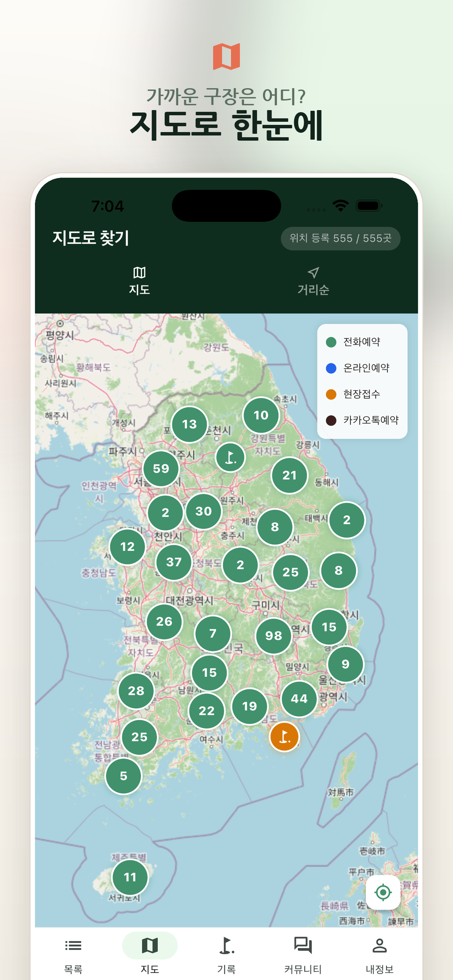453x980 pixels.
Task: Click the 대전광역시 map label
Action: pyautogui.click(x=189, y=601)
